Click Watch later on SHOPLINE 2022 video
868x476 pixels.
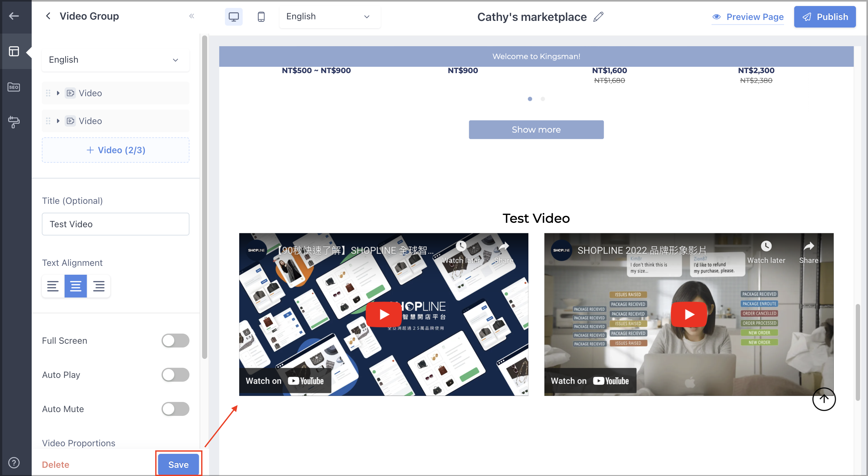766,252
